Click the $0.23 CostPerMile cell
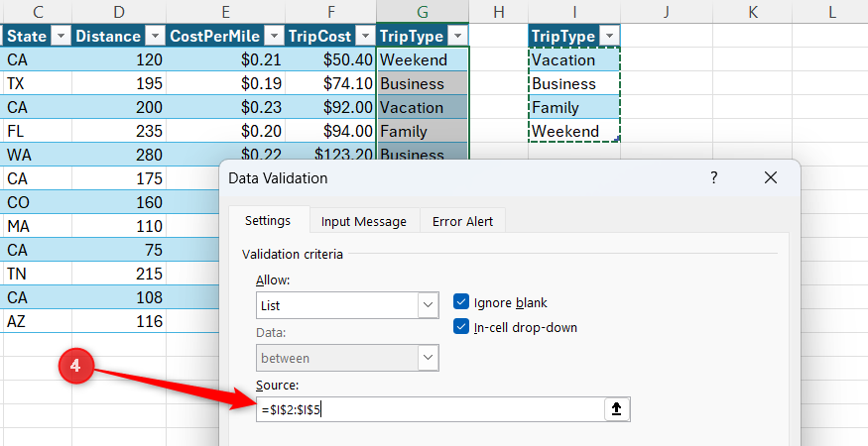This screenshot has width=868, height=446. click(225, 107)
